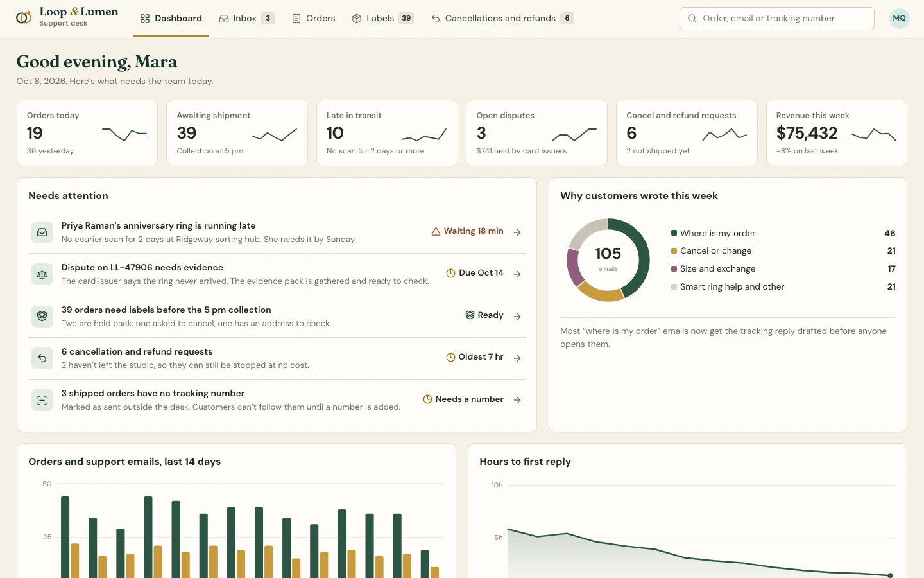Click the gold Cancel or change swatch
This screenshot has height=578, width=924.
674,251
